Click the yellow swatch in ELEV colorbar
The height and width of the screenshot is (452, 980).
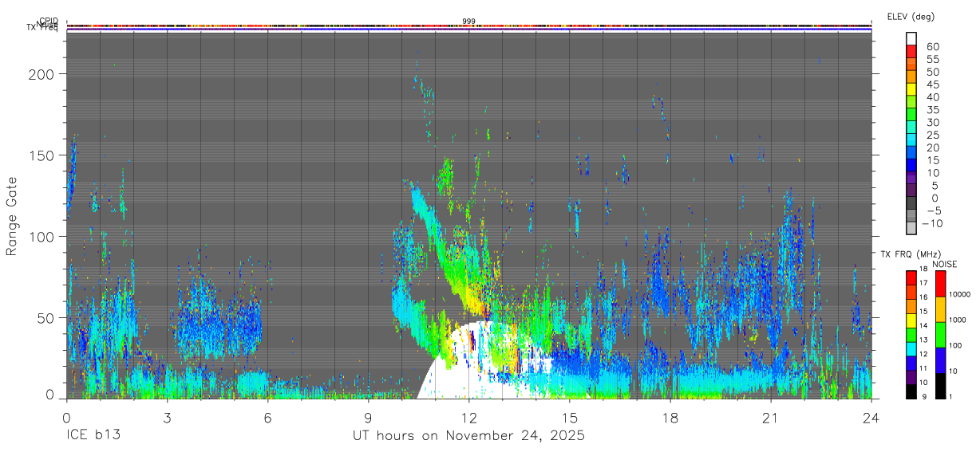pyautogui.click(x=911, y=88)
